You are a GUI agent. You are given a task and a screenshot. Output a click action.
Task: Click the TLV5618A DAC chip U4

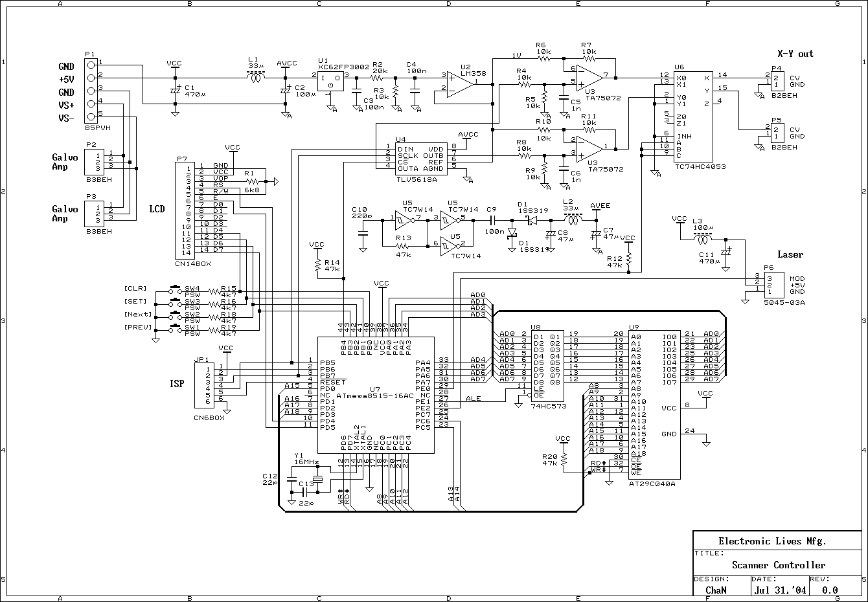pos(420,157)
